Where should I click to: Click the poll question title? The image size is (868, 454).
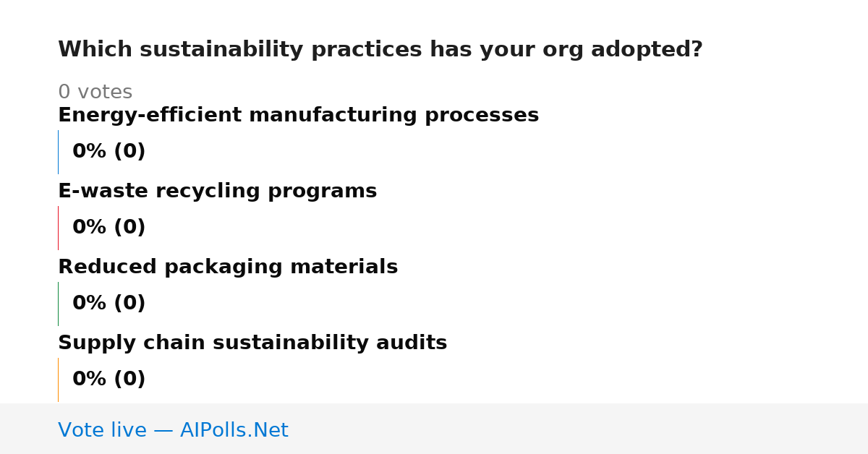tap(380, 50)
